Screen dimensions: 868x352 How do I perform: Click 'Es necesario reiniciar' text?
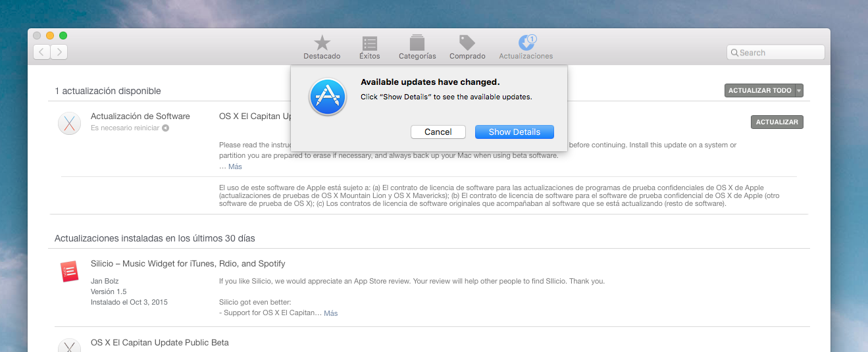pyautogui.click(x=125, y=128)
